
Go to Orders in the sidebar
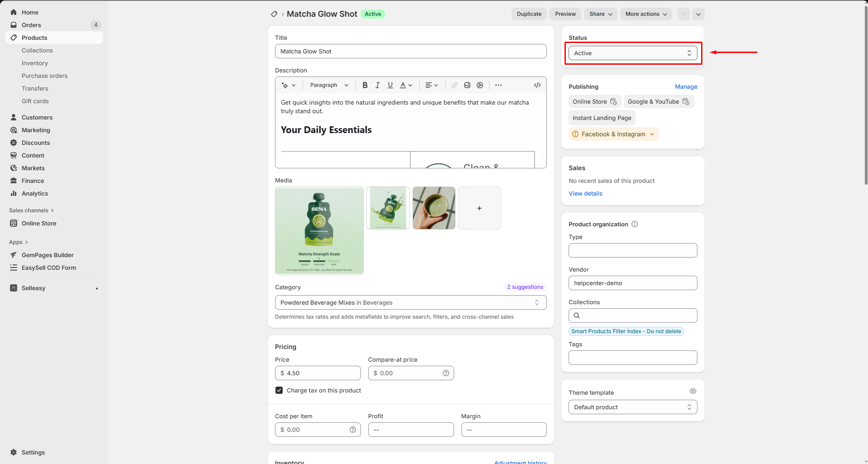pyautogui.click(x=31, y=25)
